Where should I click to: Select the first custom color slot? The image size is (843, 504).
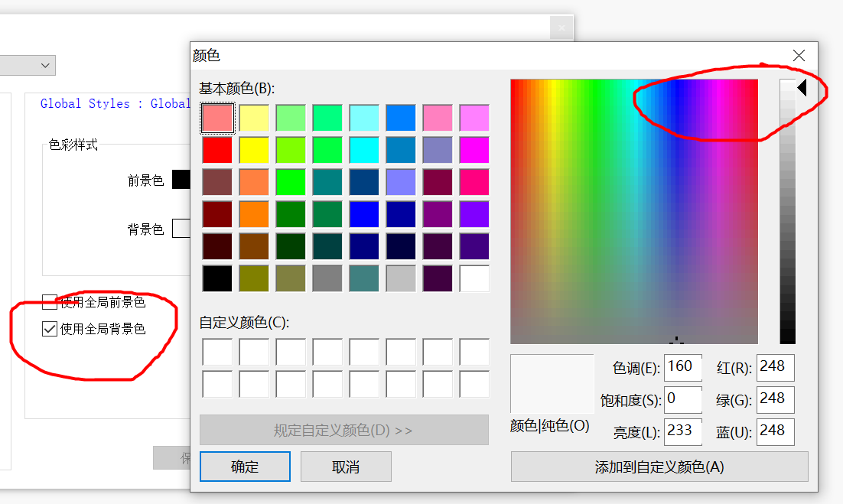pyautogui.click(x=217, y=352)
